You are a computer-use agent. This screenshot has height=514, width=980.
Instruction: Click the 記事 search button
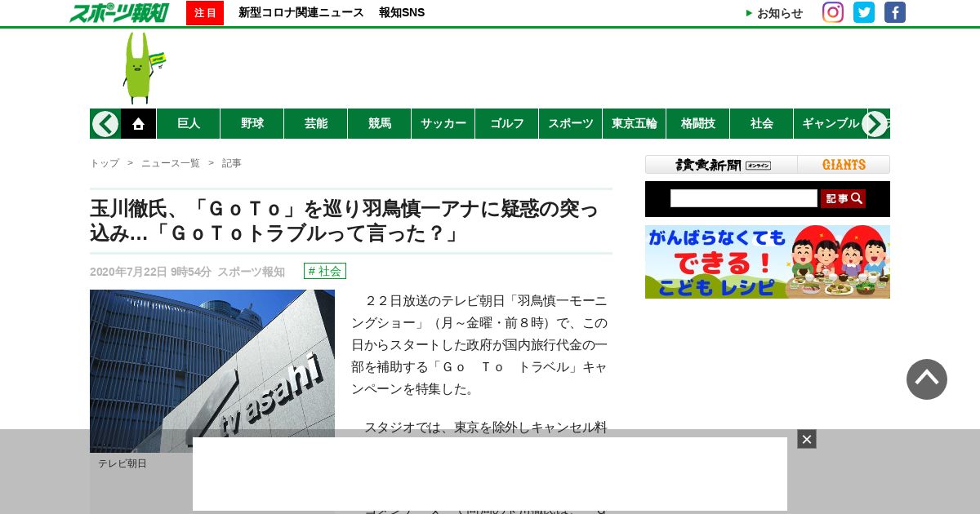tap(843, 198)
